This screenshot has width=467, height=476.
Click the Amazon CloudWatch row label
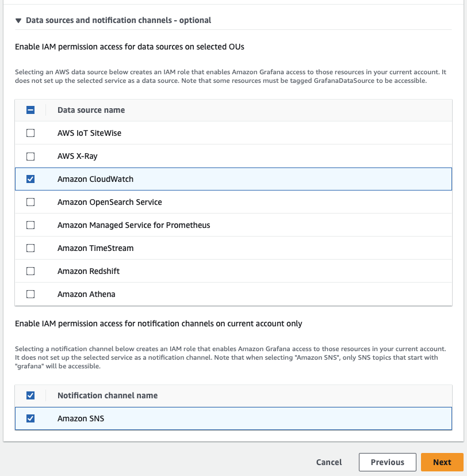[95, 179]
